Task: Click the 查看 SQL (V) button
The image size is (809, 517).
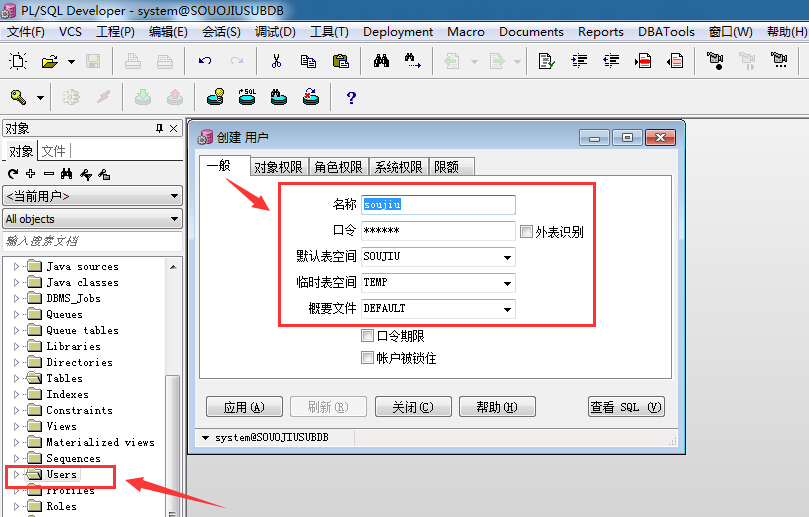Action: click(x=626, y=407)
